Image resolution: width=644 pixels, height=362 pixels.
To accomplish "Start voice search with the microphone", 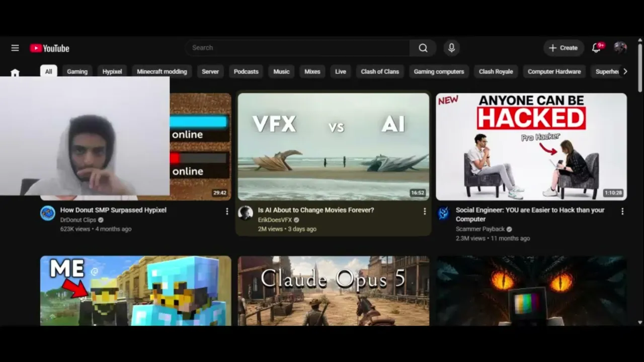I will tap(451, 48).
